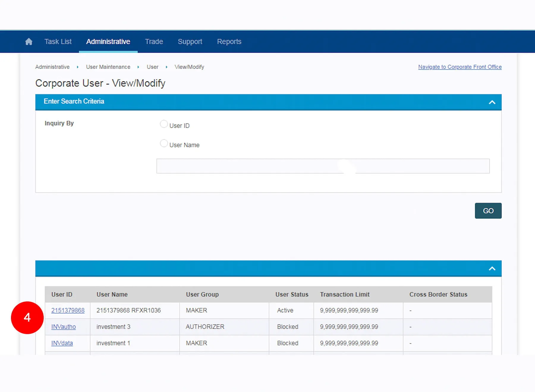Open the Support menu
535x392 pixels.
click(190, 42)
